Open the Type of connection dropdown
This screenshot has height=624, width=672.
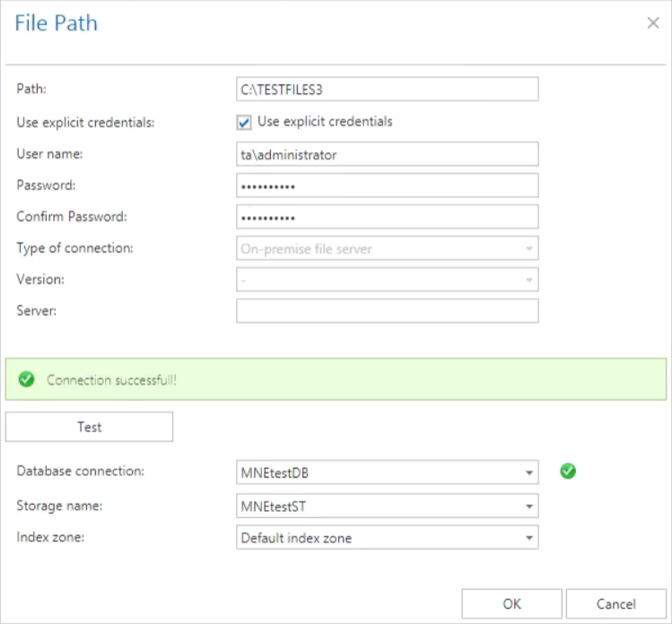click(529, 248)
